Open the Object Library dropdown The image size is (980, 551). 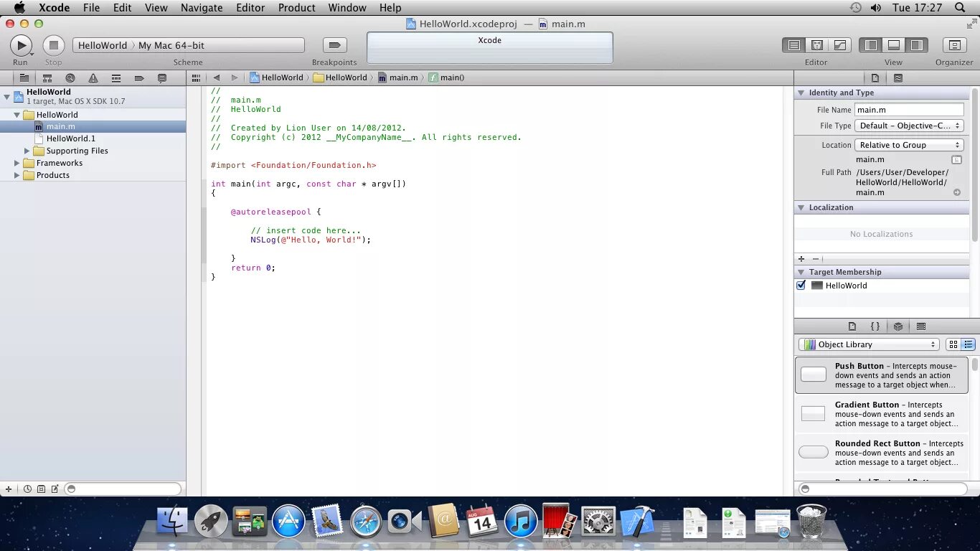pyautogui.click(x=869, y=344)
